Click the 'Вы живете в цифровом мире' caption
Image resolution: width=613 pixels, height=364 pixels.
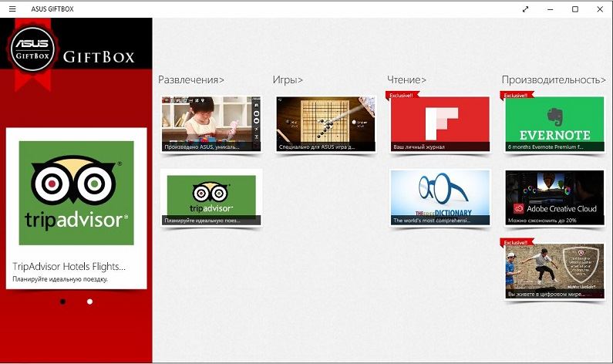[546, 294]
